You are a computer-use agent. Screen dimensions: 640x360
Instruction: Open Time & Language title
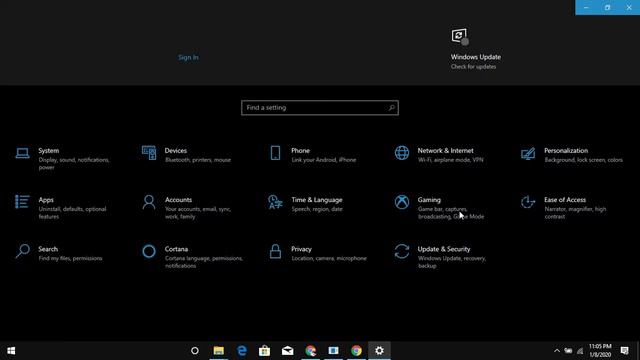(x=317, y=200)
